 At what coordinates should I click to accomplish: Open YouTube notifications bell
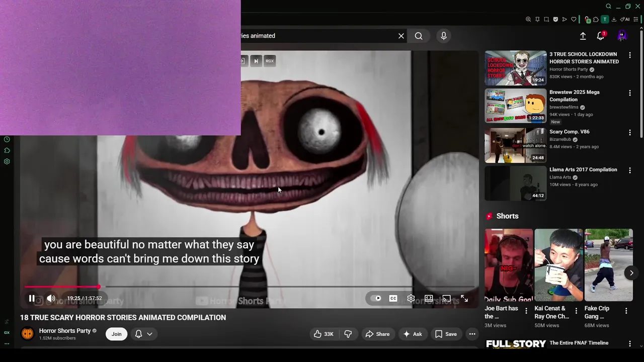pos(601,36)
